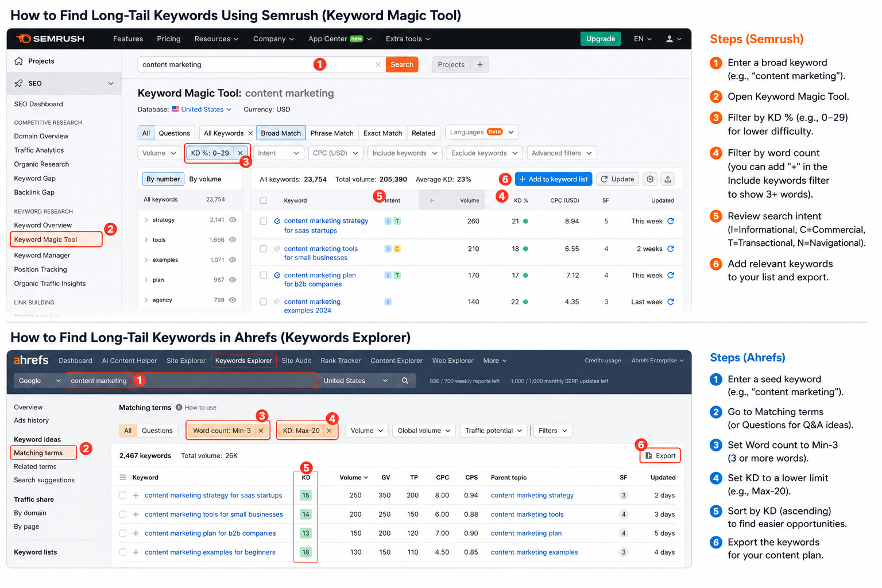Screen dimensions: 882x588
Task: Tick Ahrefs checkbox for content marketing examples for beginners
Action: pyautogui.click(x=123, y=552)
